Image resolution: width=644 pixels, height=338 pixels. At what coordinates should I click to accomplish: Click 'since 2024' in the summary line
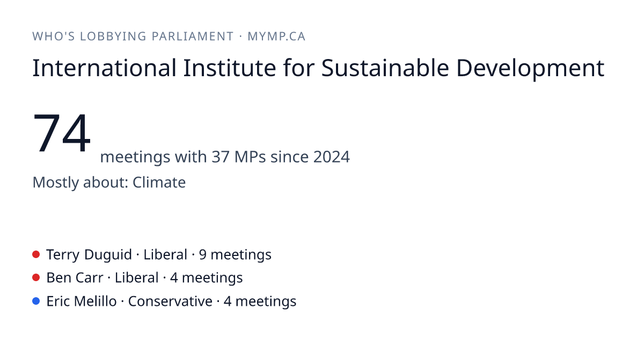[x=310, y=157]
